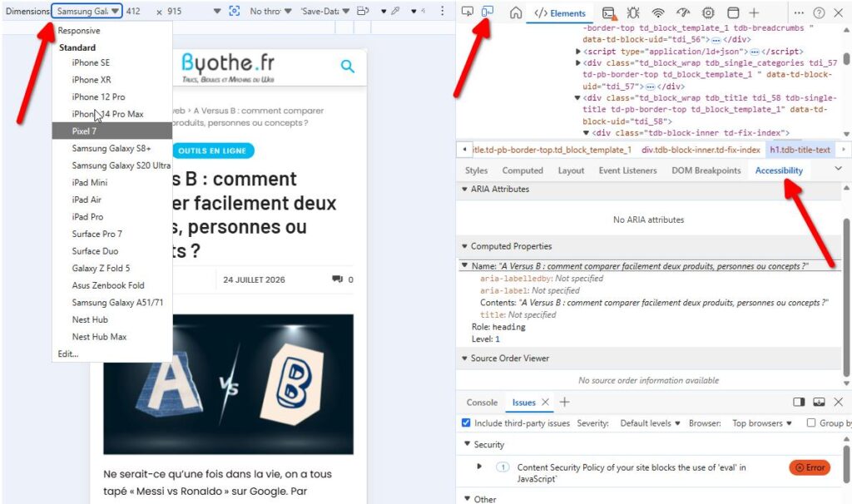The height and width of the screenshot is (504, 852).
Task: Click the OUTILS EN LIGNE category button
Action: point(212,151)
